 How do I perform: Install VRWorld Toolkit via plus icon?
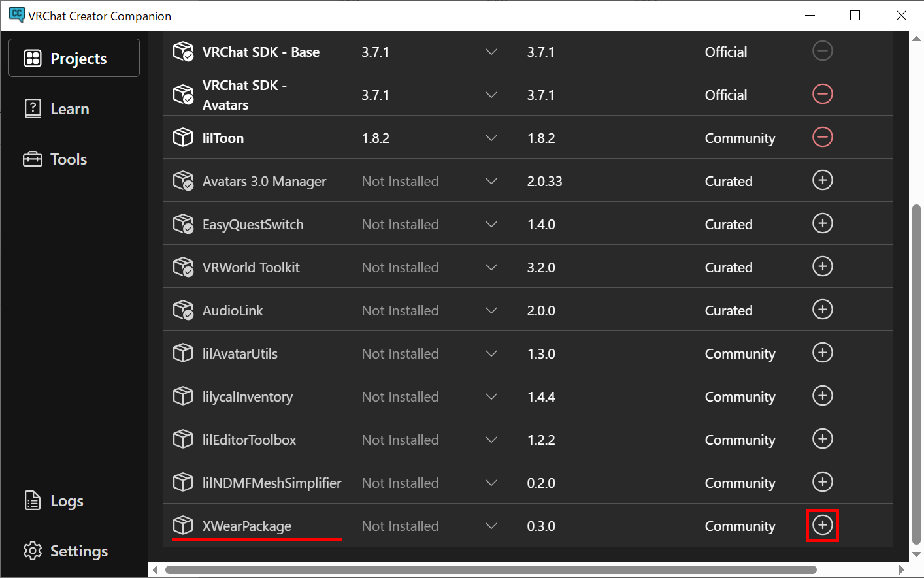point(822,266)
